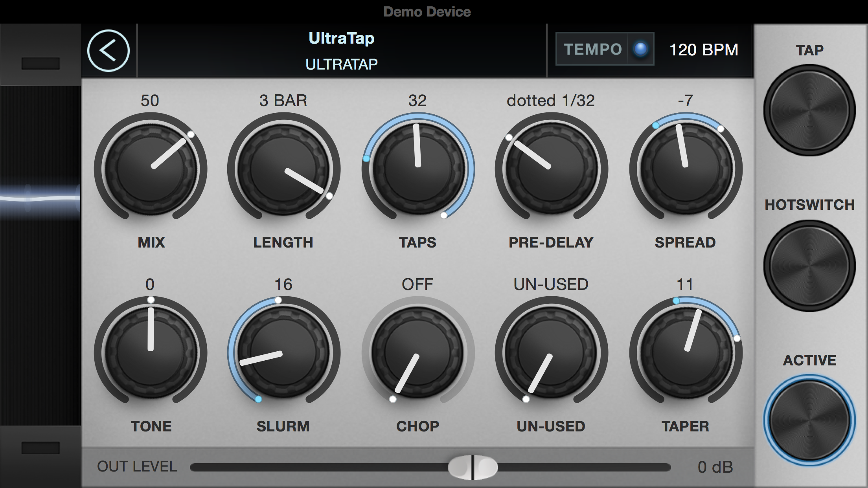
Task: Click the TAPS value 32
Action: point(417,101)
